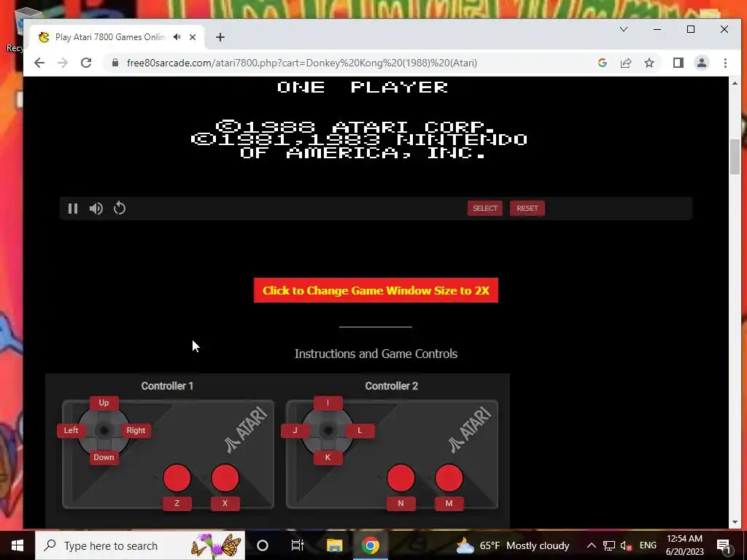Image resolution: width=747 pixels, height=560 pixels.
Task: Click the Down key on Controller 1
Action: click(104, 458)
